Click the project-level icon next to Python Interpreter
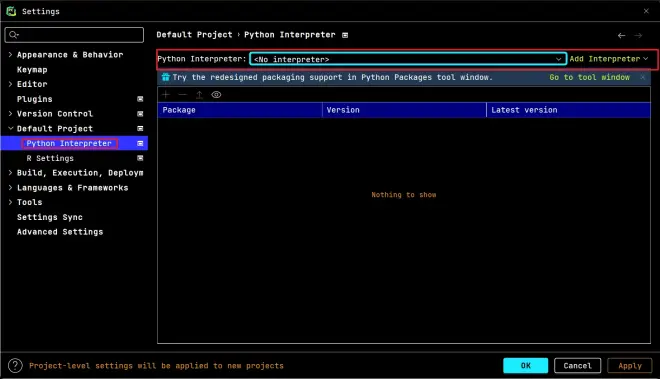Image resolution: width=660 pixels, height=379 pixels. 140,143
